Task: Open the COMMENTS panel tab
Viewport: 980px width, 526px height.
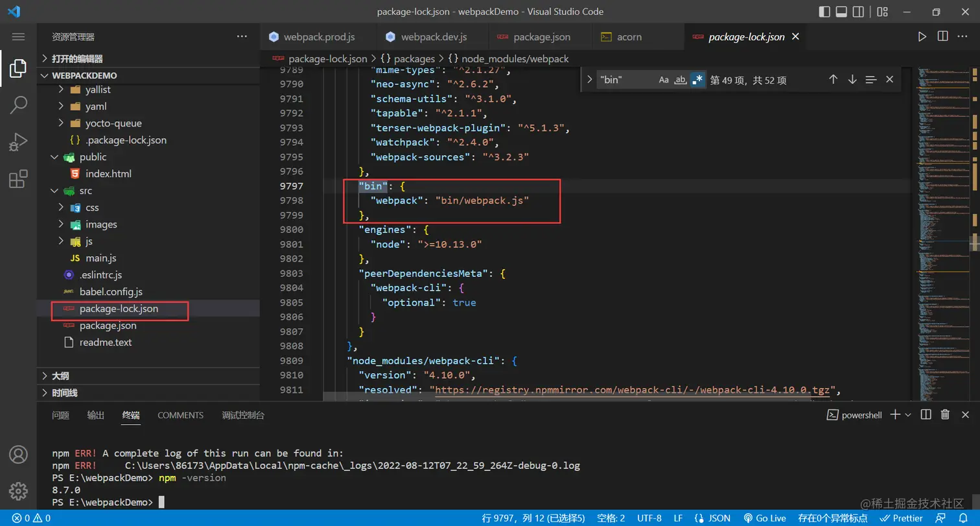Action: point(180,415)
